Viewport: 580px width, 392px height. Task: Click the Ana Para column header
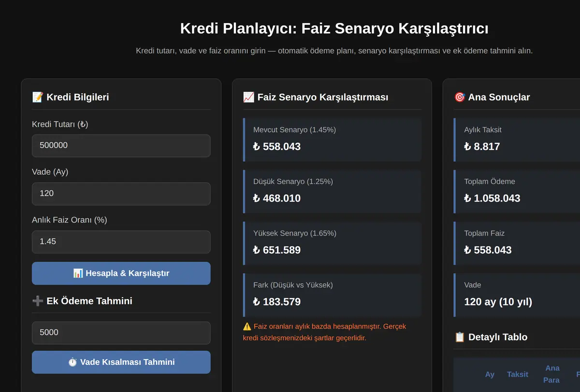tap(552, 374)
